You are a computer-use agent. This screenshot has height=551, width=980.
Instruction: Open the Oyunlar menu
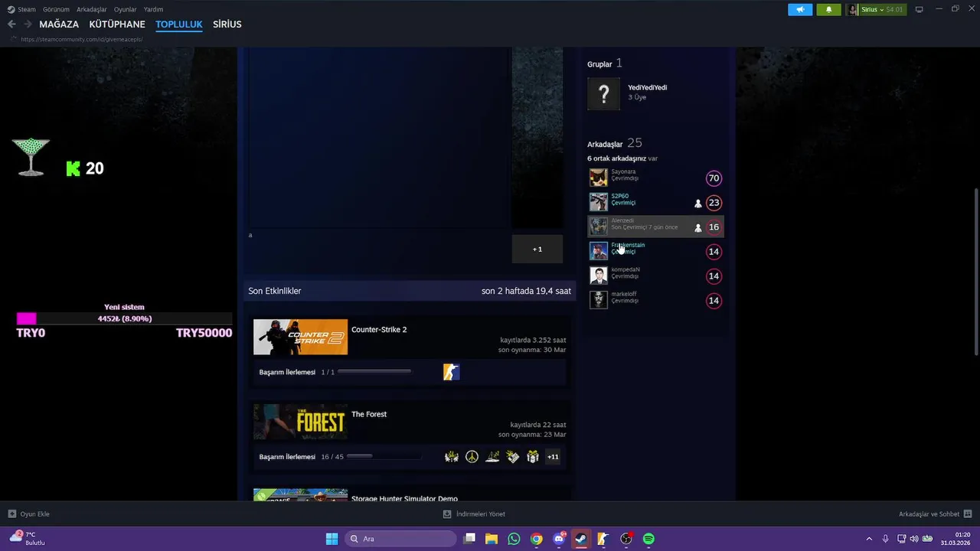pos(126,9)
